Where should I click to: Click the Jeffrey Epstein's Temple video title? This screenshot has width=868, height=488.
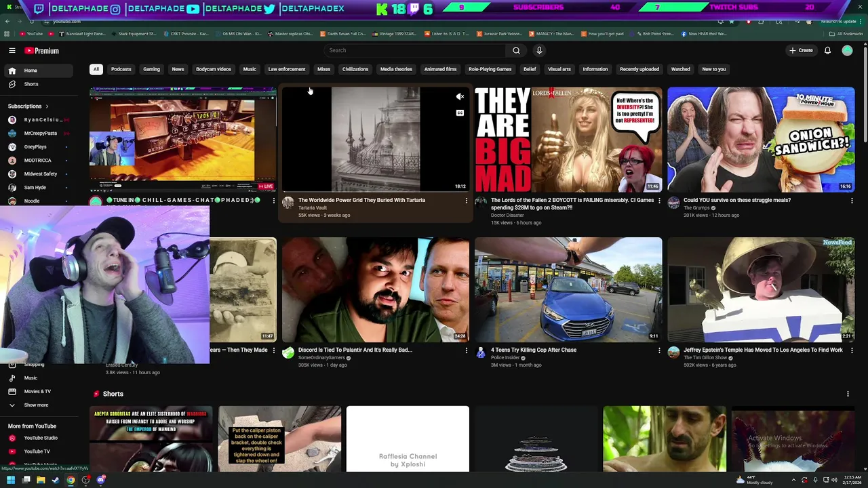click(x=763, y=350)
